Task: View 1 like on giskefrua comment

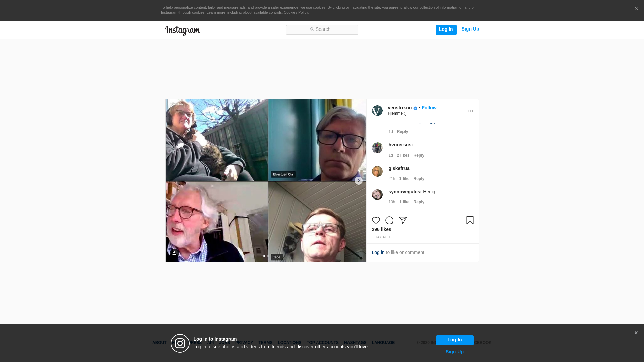Action: click(404, 179)
